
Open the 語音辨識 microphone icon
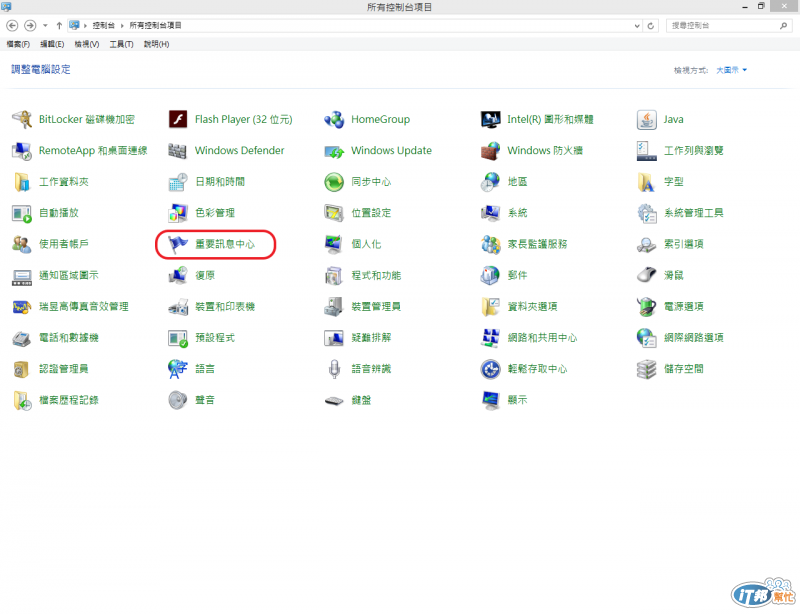point(334,369)
